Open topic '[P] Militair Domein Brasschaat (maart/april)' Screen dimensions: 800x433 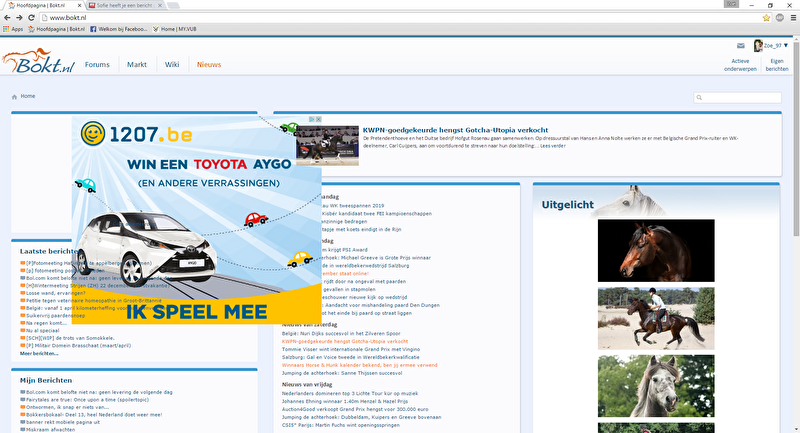[79, 345]
